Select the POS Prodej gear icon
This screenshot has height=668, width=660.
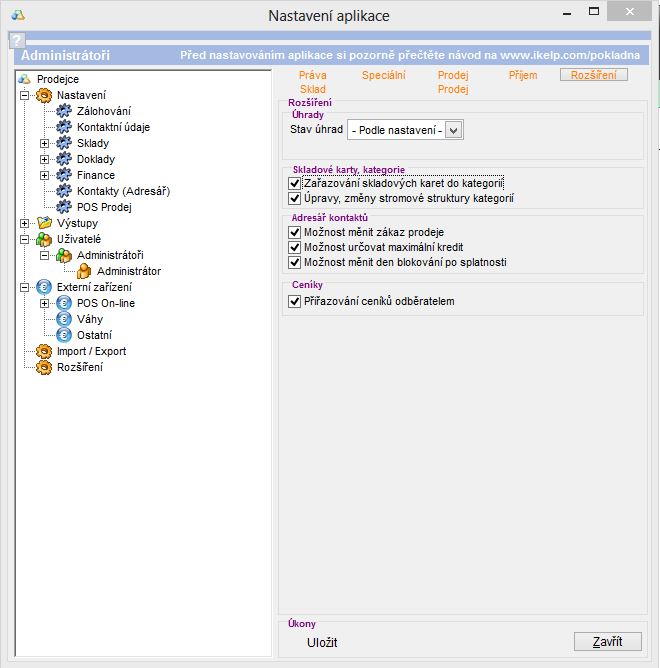(x=64, y=207)
